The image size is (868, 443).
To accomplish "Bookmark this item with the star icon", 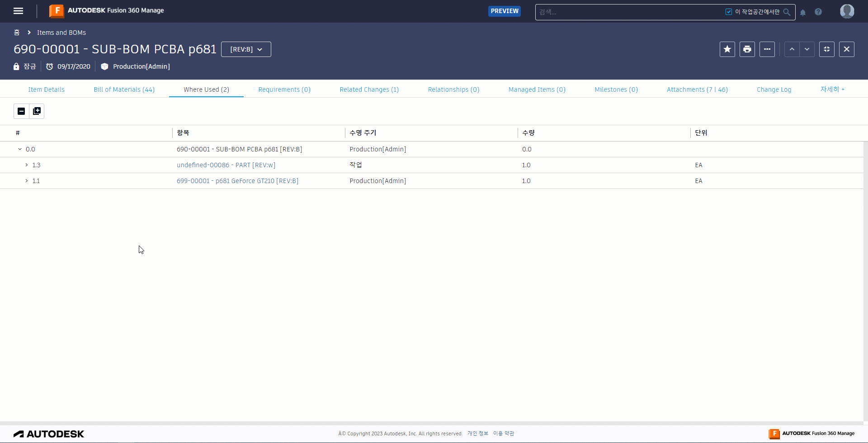I will point(727,49).
